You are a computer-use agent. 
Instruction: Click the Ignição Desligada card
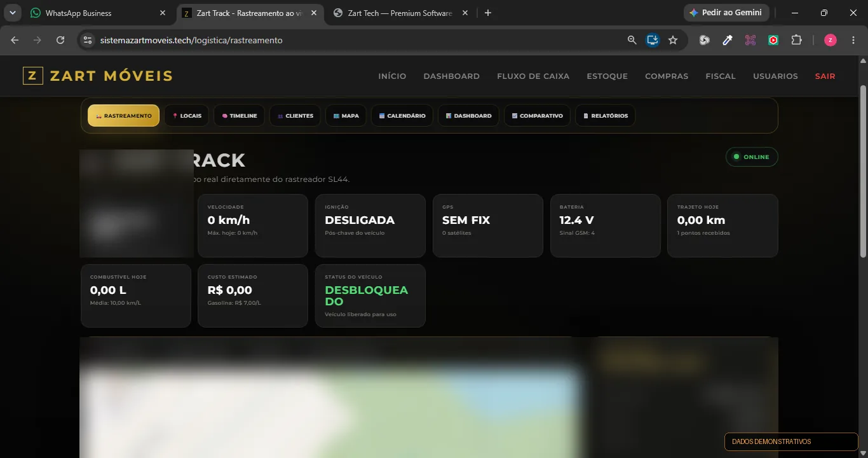[370, 226]
